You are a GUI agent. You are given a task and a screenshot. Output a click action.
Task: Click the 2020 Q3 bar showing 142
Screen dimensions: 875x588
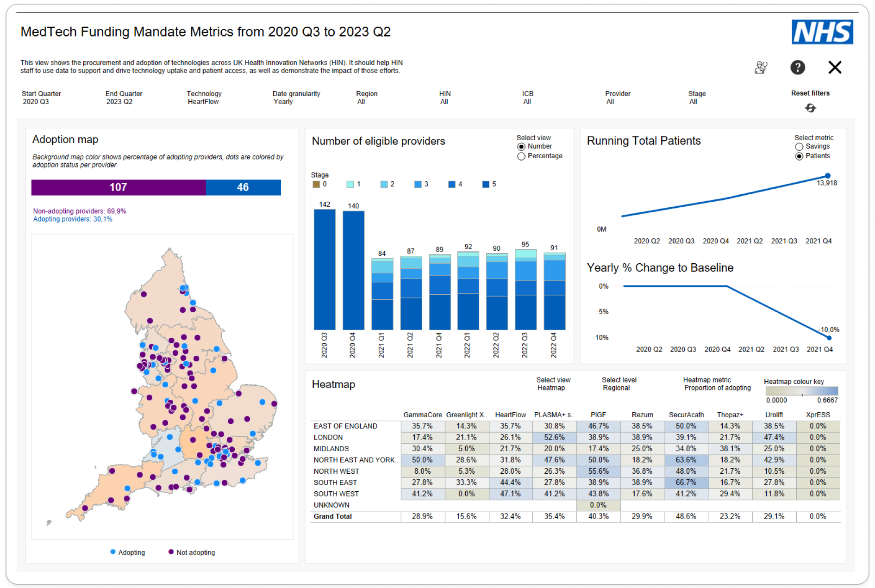325,269
